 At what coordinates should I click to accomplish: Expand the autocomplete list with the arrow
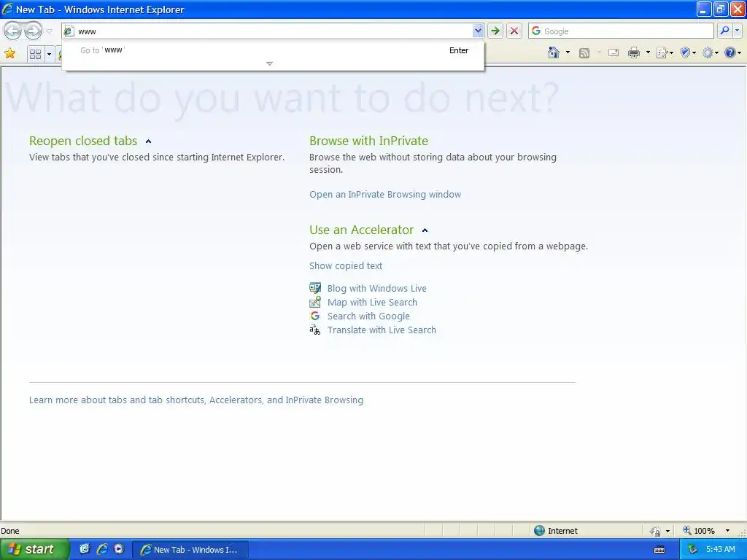269,63
